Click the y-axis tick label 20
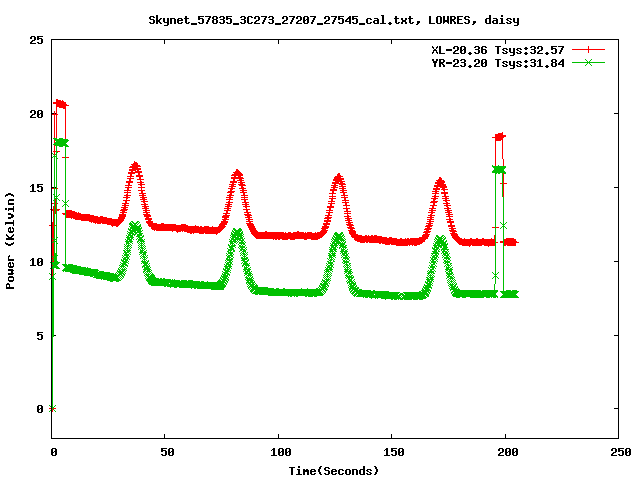The height and width of the screenshot is (480, 640). tap(36, 114)
